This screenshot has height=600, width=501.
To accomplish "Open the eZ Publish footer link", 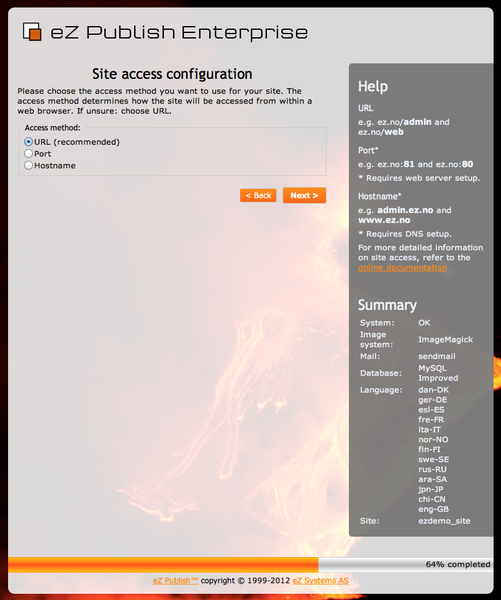I will [x=175, y=580].
